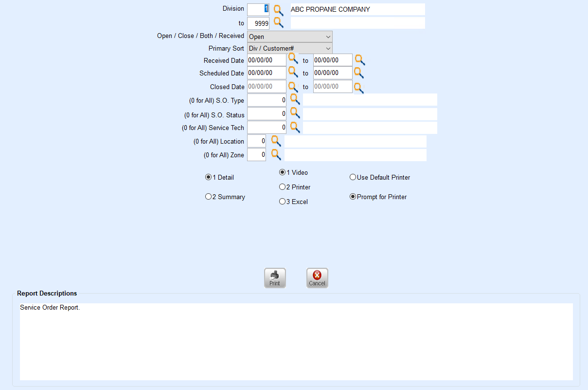Open calendar lookup for Scheduled Date end
The height and width of the screenshot is (390, 588).
coord(358,73)
